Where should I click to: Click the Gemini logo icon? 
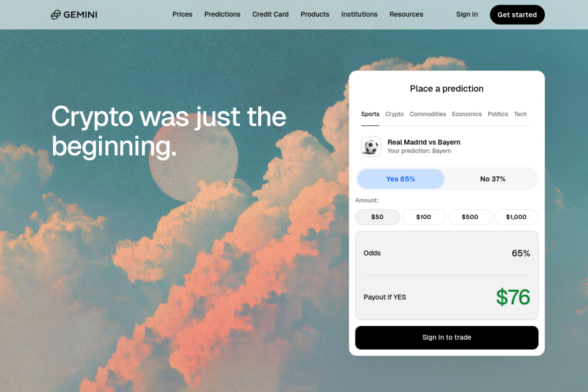pos(56,15)
